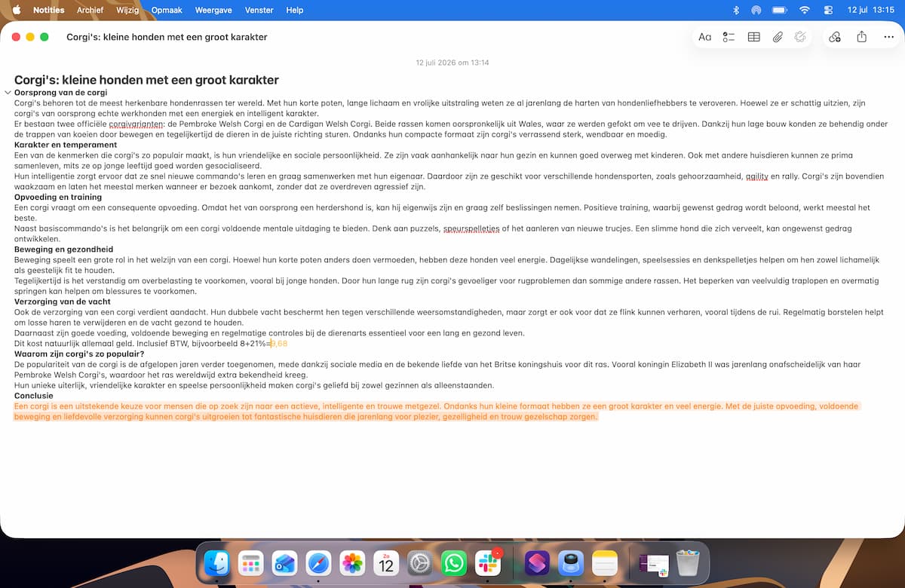Screen dimensions: 905x588
Task: Open Control Center from the menu bar
Action: 830,10
